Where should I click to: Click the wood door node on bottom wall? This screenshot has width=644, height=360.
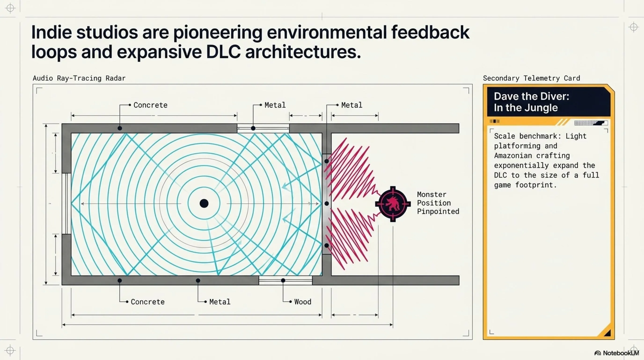283,280
